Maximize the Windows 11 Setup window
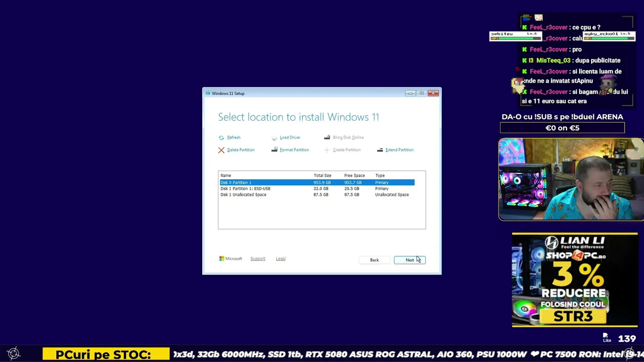644x362 pixels. 422,93
